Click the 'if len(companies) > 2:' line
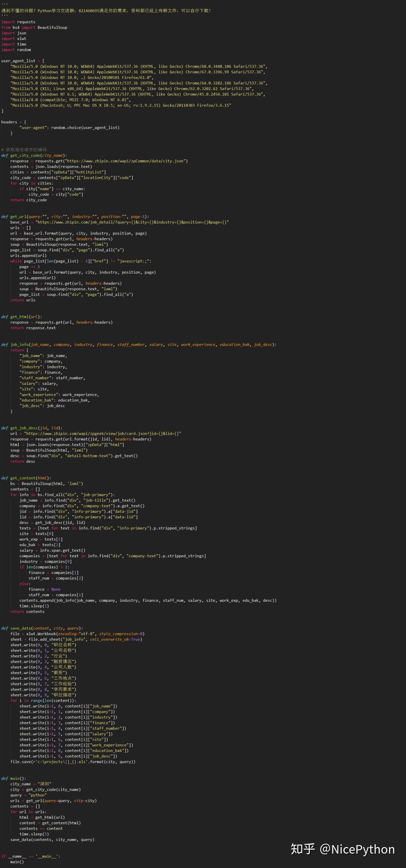Viewport: 406px width, 868px height. coord(44,567)
